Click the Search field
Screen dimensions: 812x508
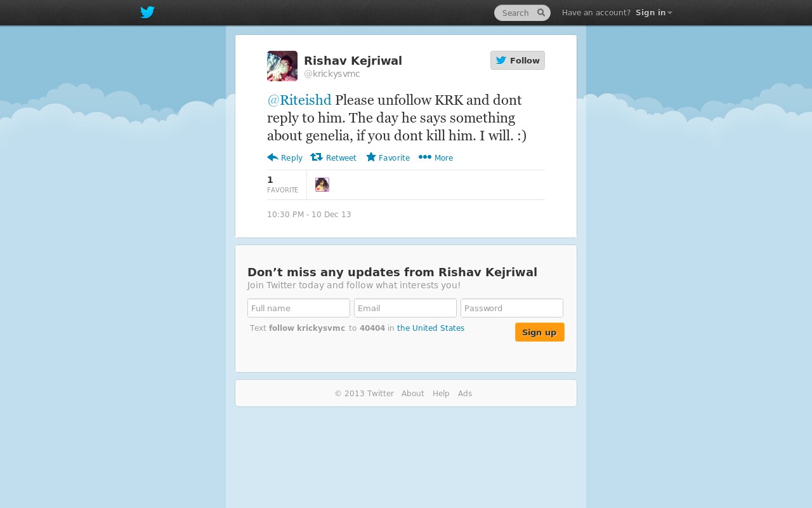pyautogui.click(x=516, y=13)
